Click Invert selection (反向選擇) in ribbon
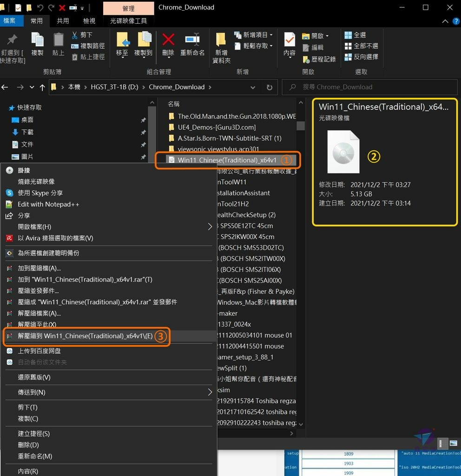This screenshot has width=461, height=476. coord(362,57)
